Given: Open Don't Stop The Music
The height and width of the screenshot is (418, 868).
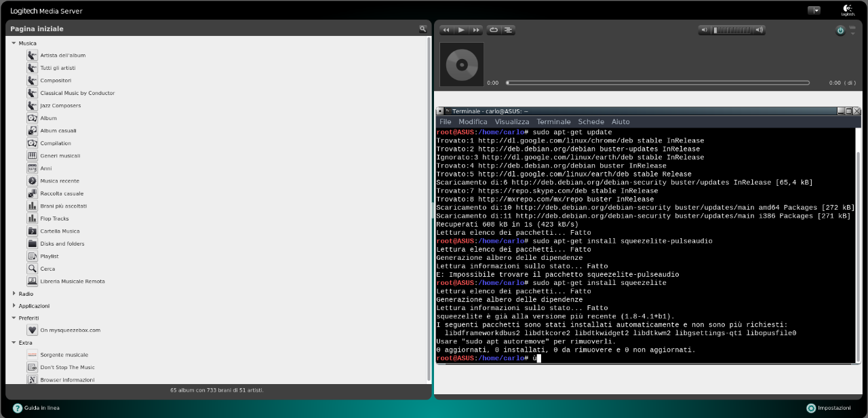Looking at the screenshot, I should click(x=67, y=367).
